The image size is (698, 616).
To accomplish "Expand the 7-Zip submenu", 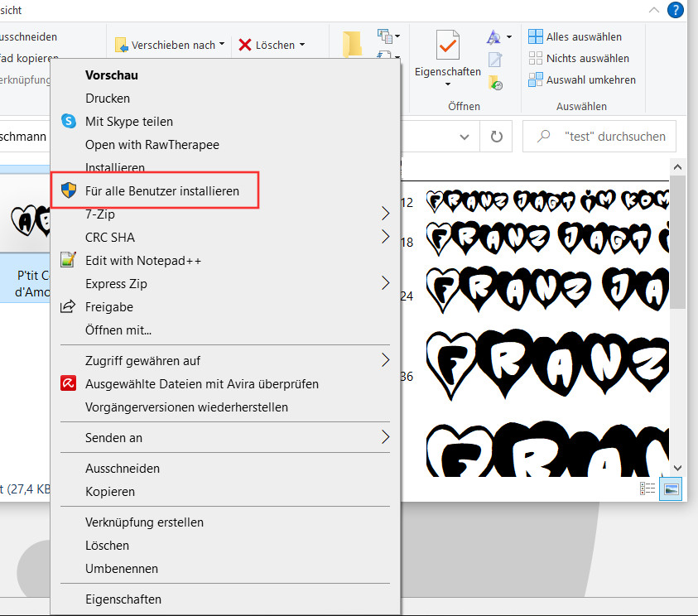I will pos(385,214).
